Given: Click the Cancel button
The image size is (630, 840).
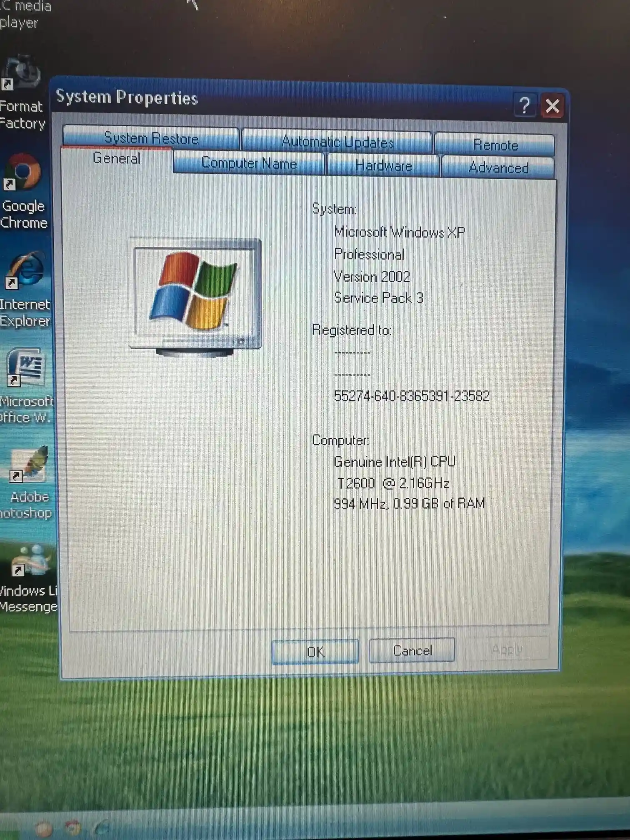Looking at the screenshot, I should click(412, 650).
